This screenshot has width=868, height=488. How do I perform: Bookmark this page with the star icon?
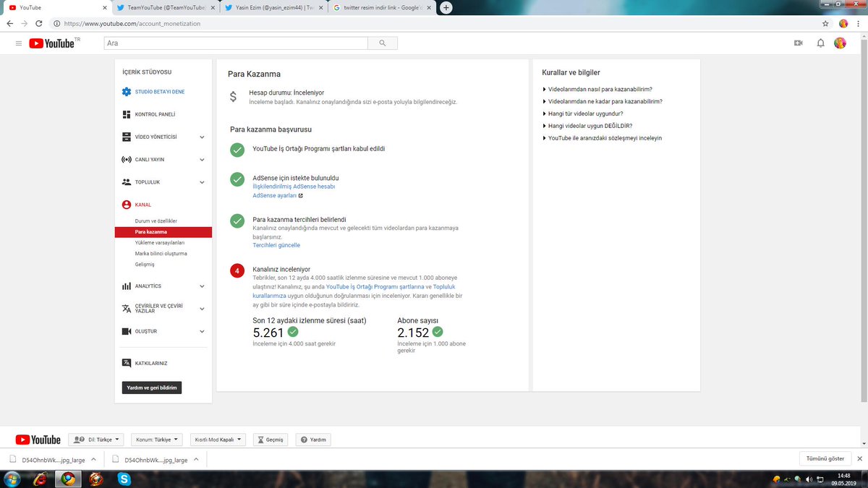(x=825, y=23)
